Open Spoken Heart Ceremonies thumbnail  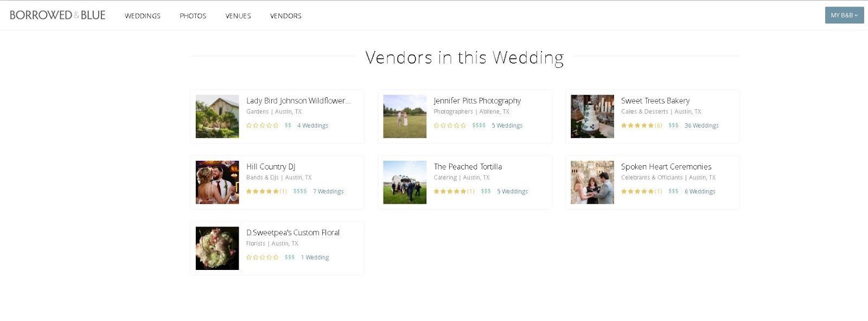[x=592, y=182]
